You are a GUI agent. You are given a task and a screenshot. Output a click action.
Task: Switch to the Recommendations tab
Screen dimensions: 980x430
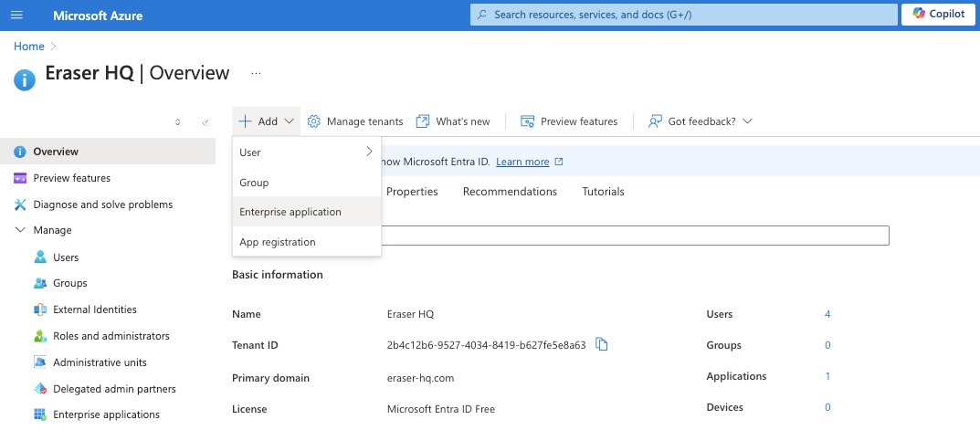(x=510, y=191)
